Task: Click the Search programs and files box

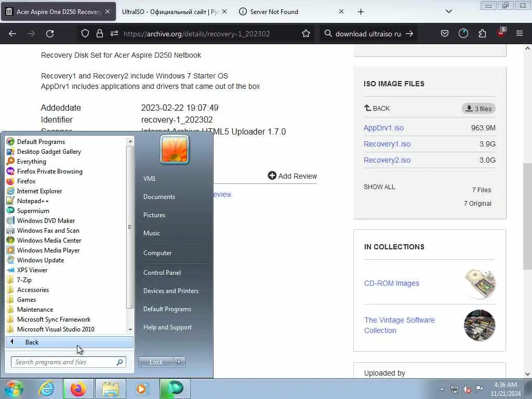Action: [x=68, y=362]
